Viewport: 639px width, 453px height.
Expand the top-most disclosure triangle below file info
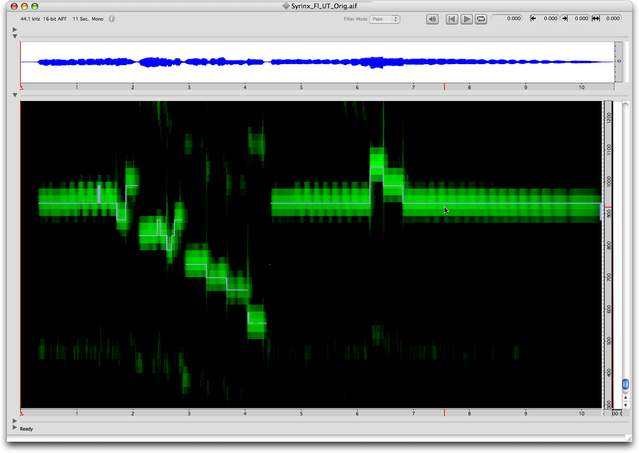point(14,29)
